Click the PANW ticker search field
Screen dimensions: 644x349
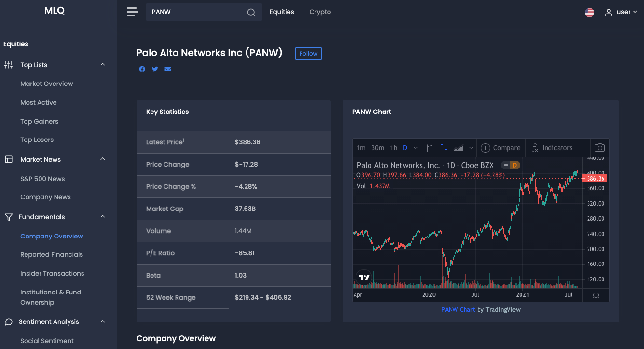coord(198,12)
